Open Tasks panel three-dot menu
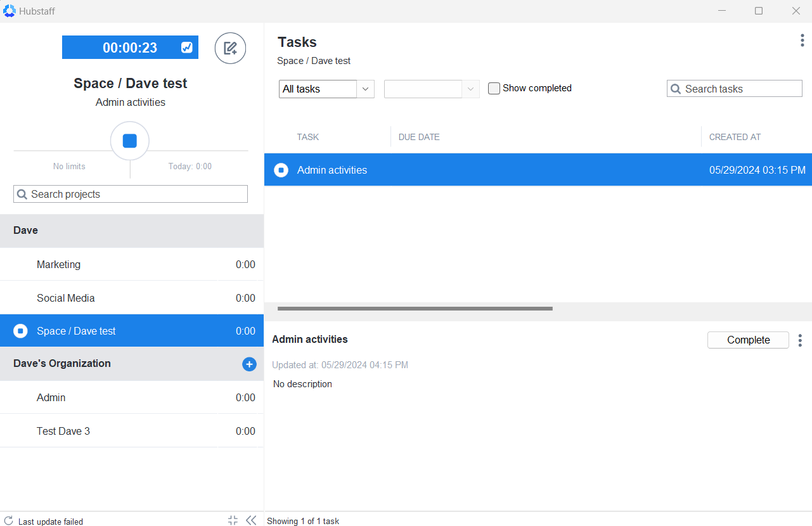Image resolution: width=812 pixels, height=526 pixels. (802, 41)
